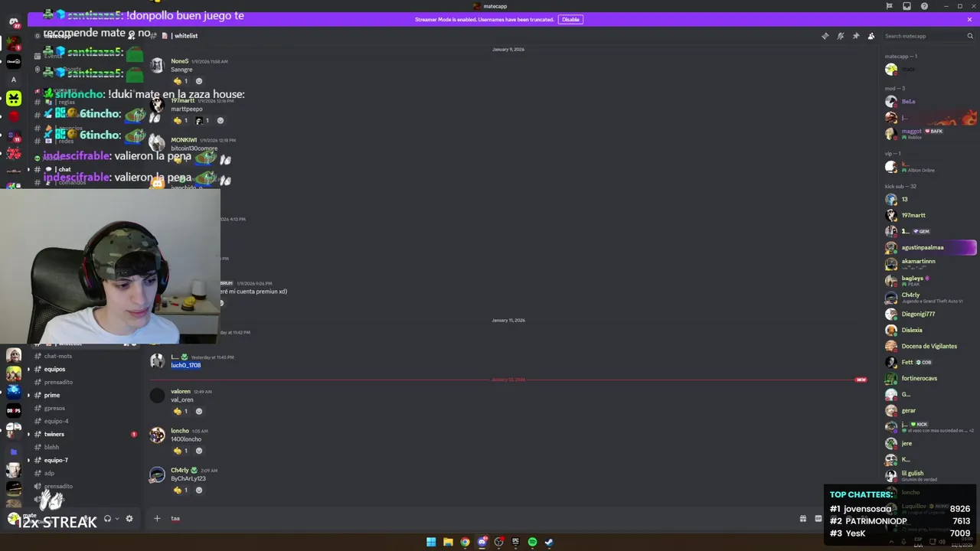980x551 pixels.
Task: Add thumbs reaction on NoneS's message
Action: coord(181,81)
